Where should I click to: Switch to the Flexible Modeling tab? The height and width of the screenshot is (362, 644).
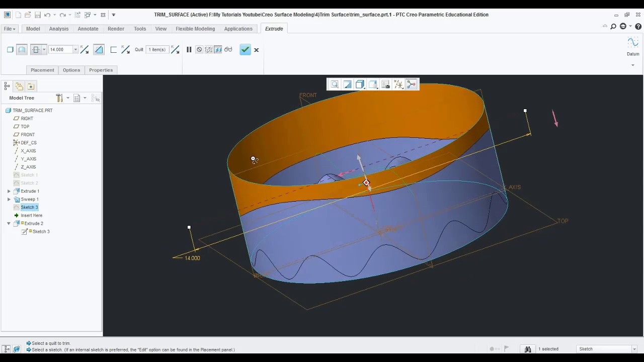(195, 29)
